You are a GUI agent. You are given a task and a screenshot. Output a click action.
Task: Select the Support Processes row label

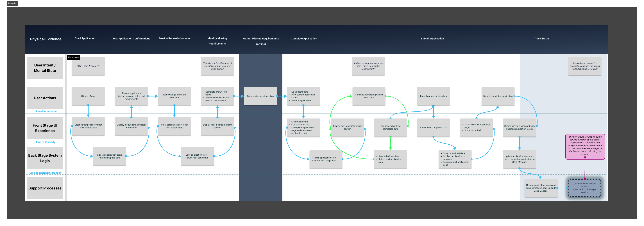click(45, 188)
